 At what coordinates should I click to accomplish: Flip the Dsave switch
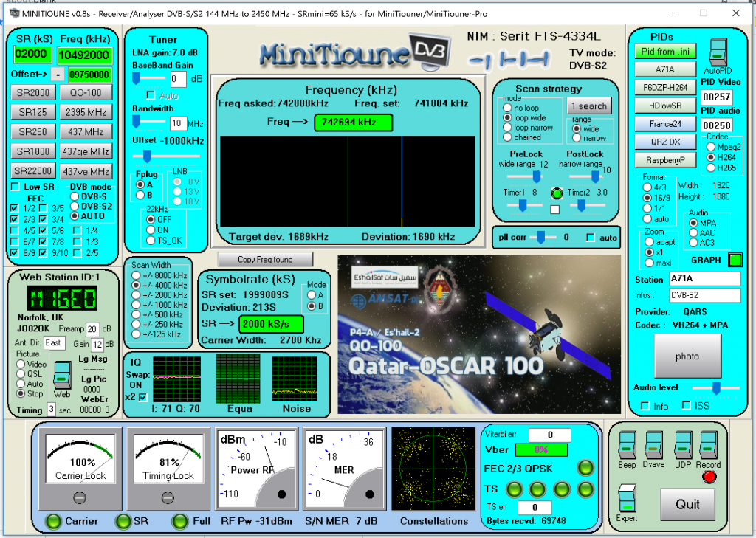point(653,445)
